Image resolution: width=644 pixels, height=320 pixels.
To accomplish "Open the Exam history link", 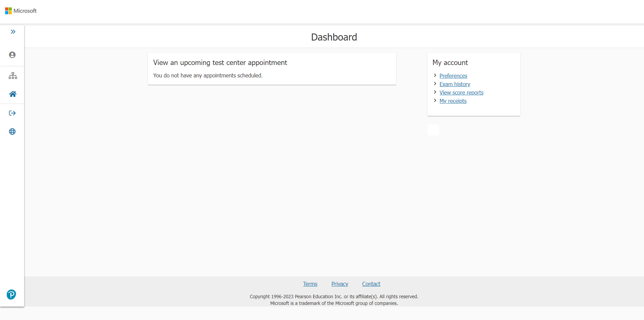I will [x=454, y=84].
